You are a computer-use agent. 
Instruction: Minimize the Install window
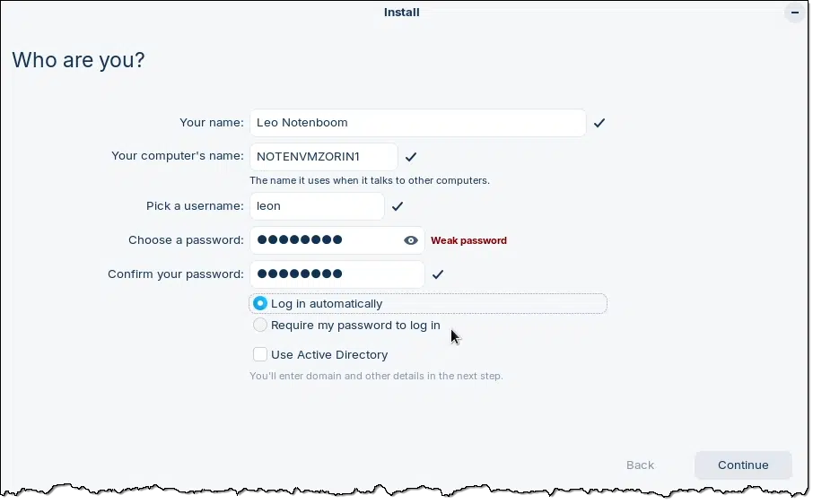pos(795,13)
